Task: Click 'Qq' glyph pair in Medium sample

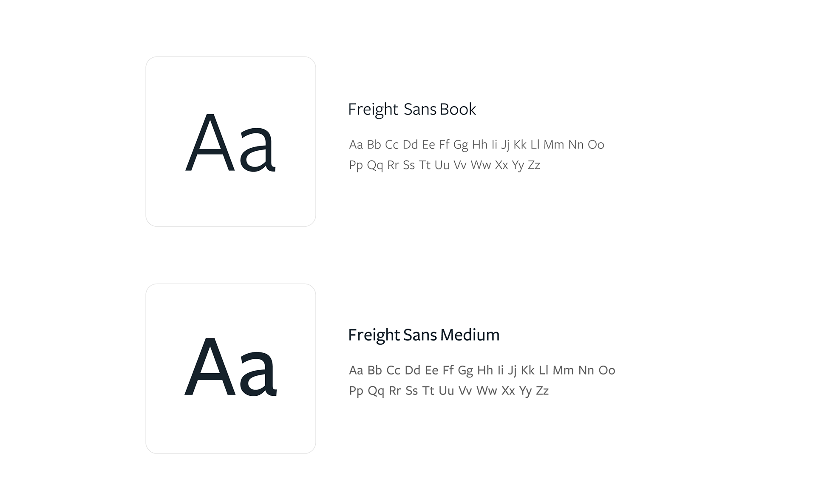Action: [x=376, y=391]
